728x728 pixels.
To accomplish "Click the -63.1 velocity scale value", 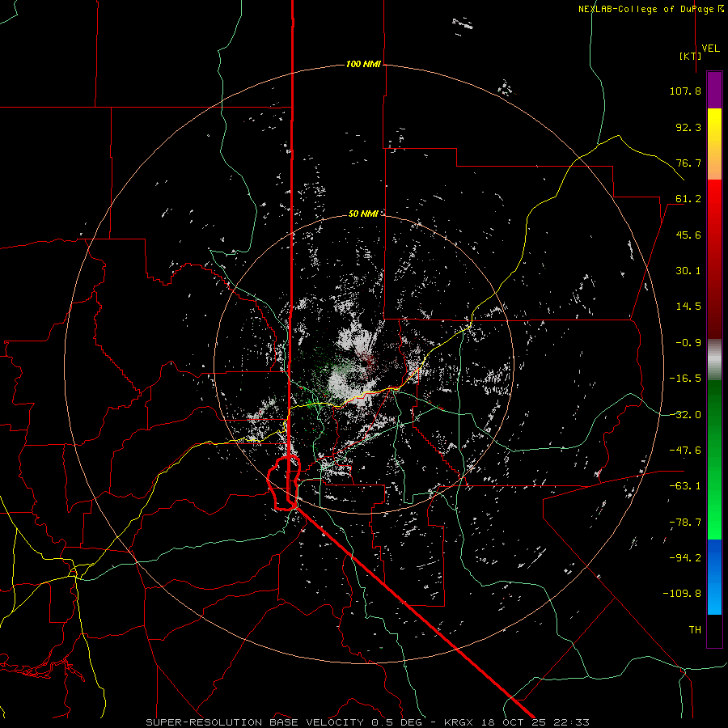I will pyautogui.click(x=685, y=486).
